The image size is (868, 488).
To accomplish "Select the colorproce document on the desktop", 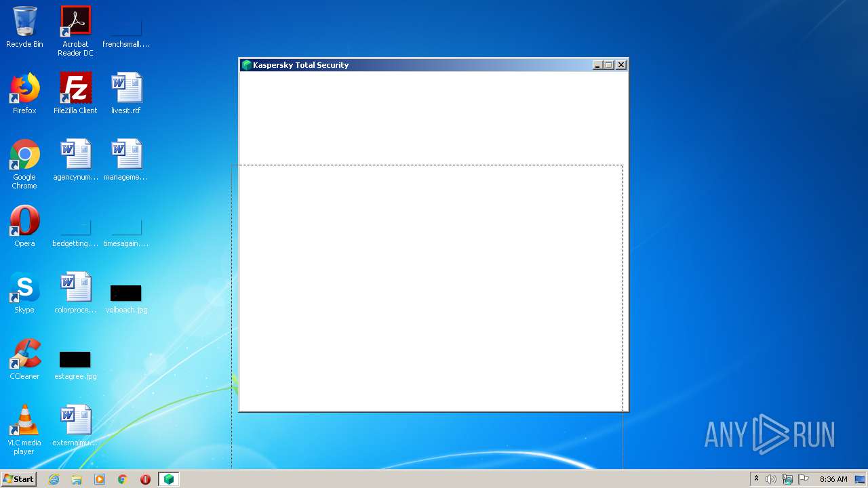I will [75, 293].
